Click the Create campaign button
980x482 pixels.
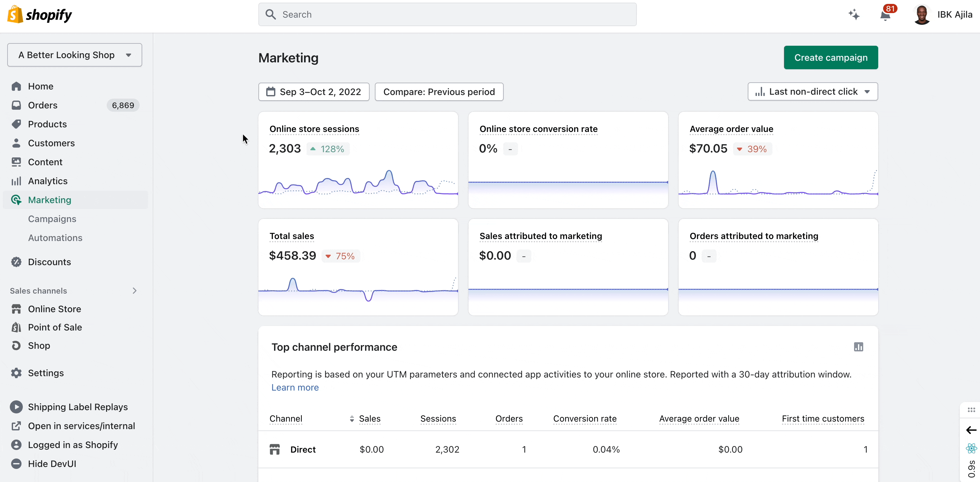(831, 57)
